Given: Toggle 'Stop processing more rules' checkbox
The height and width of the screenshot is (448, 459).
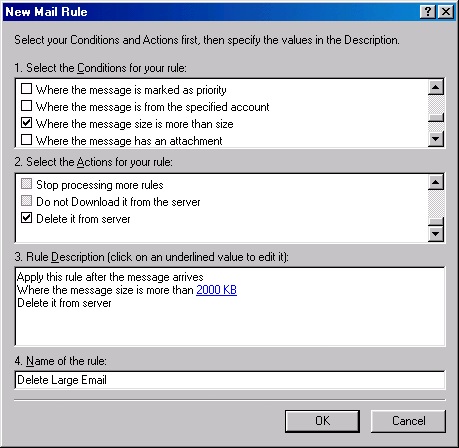Looking at the screenshot, I should pyautogui.click(x=27, y=184).
